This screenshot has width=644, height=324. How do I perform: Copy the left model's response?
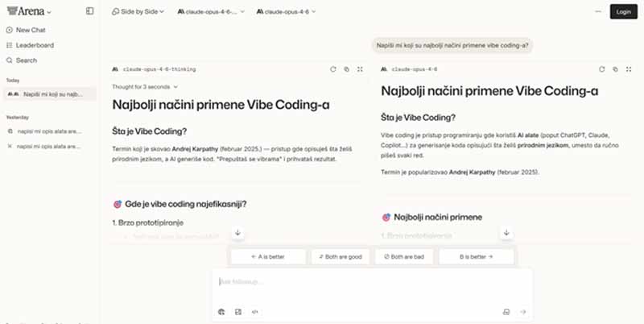click(346, 69)
